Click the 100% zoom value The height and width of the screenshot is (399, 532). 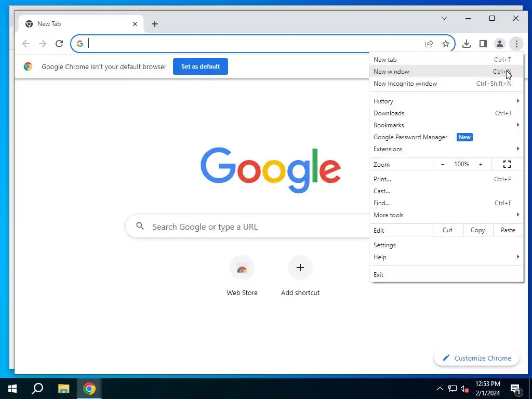tap(462, 164)
